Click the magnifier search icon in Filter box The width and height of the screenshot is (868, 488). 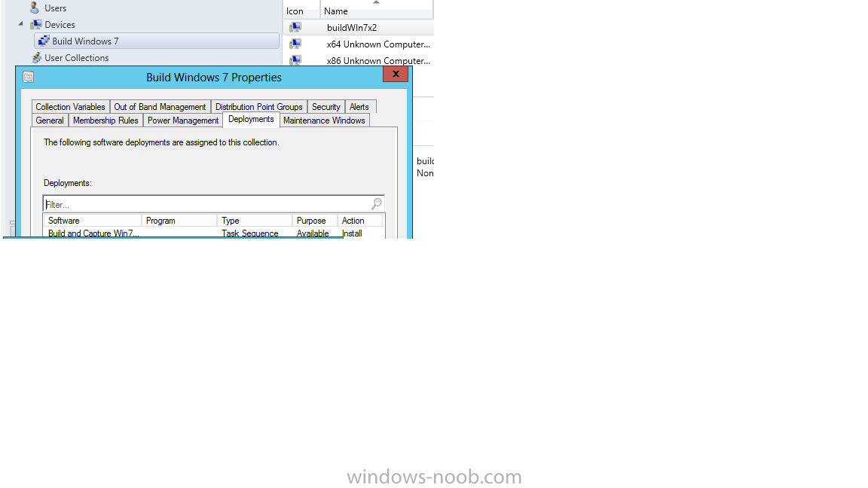pos(377,203)
